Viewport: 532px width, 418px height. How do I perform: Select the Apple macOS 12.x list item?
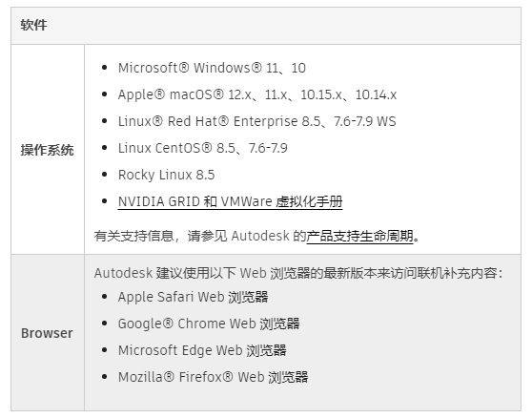click(257, 94)
